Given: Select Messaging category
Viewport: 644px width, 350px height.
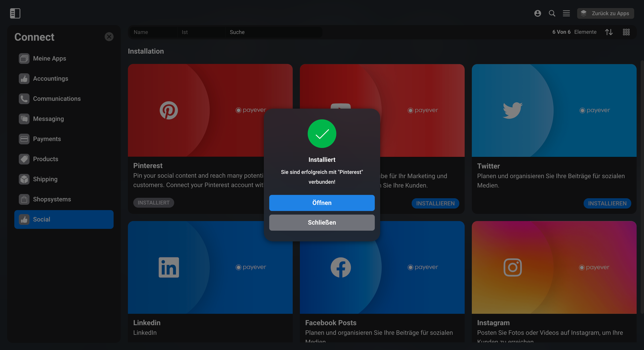Looking at the screenshot, I should 64,119.
